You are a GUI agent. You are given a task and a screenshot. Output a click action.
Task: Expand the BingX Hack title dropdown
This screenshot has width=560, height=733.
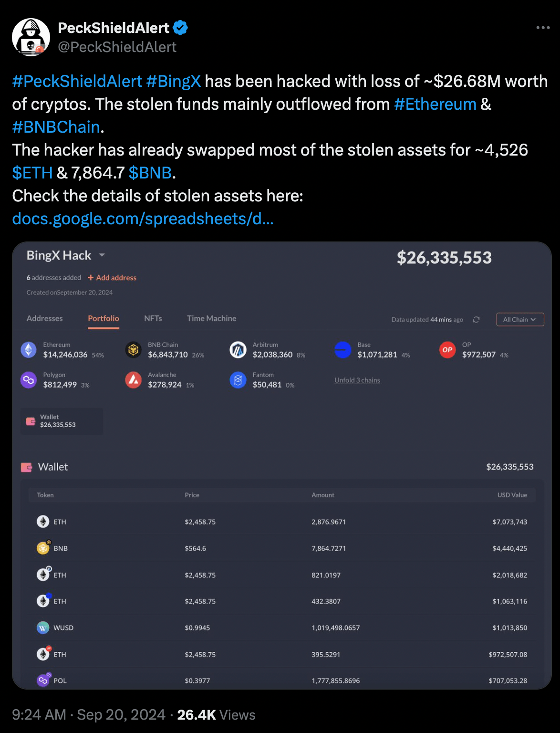click(x=102, y=256)
